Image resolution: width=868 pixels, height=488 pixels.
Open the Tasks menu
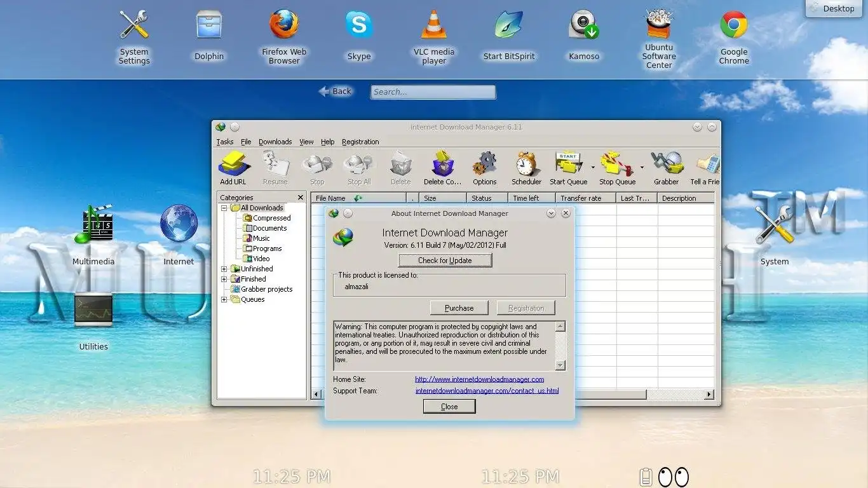225,142
